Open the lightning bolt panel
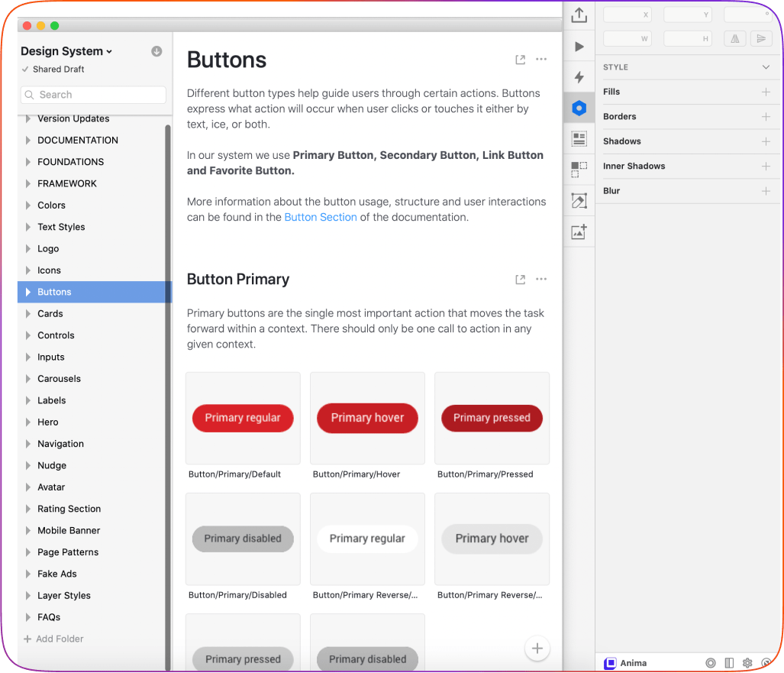The image size is (784, 673). [x=579, y=77]
